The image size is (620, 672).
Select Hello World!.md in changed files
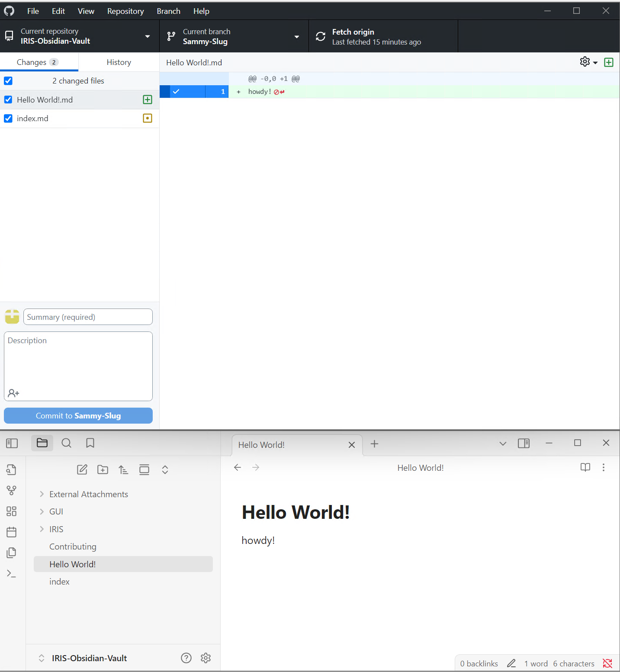coord(80,100)
